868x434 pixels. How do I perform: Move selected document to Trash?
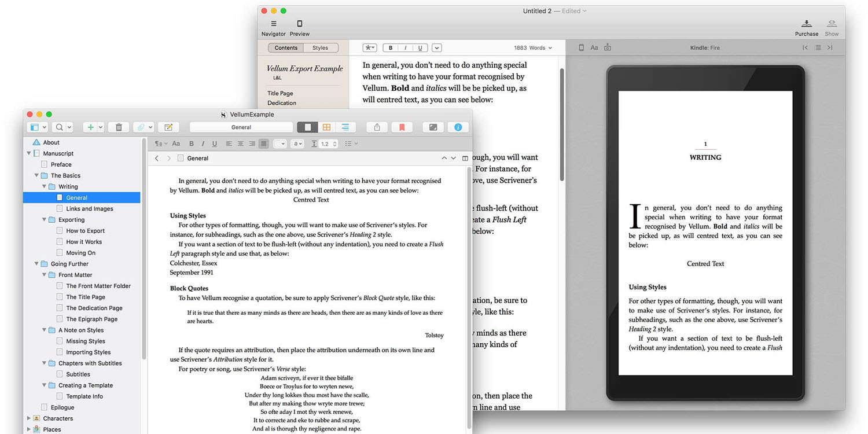tap(119, 127)
